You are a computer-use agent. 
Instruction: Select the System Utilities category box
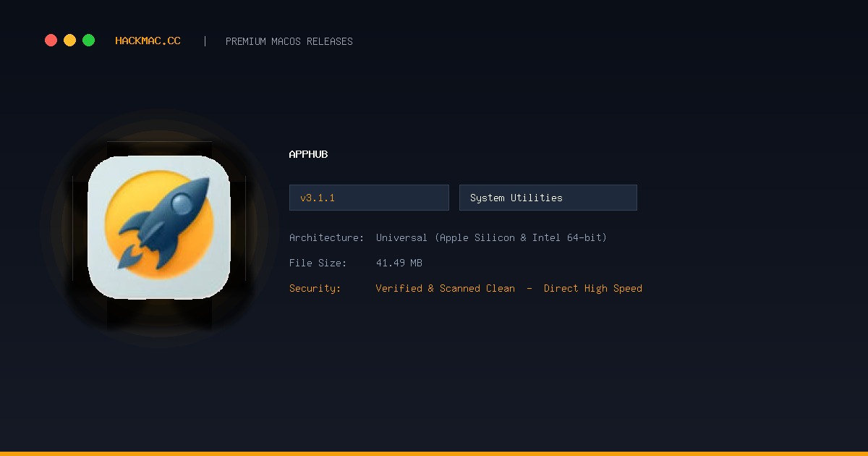[x=548, y=198]
